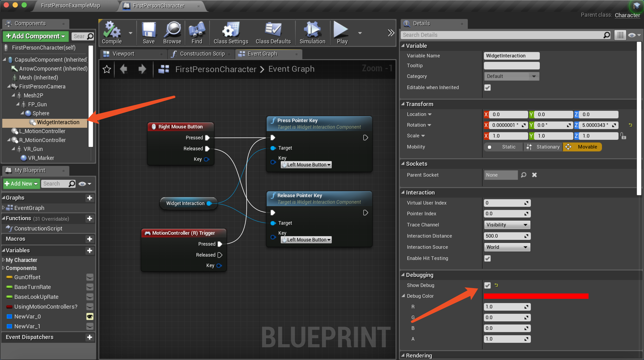Switch to the Viewport tab
The image size is (644, 360).
click(124, 53)
